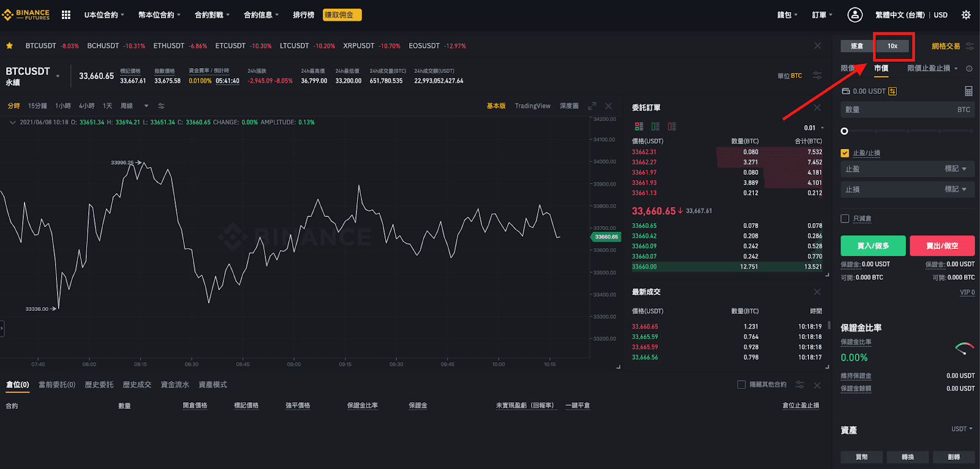Screen dimensions: 980x469
Task: Change order book 0.01 price precision
Action: (x=814, y=128)
